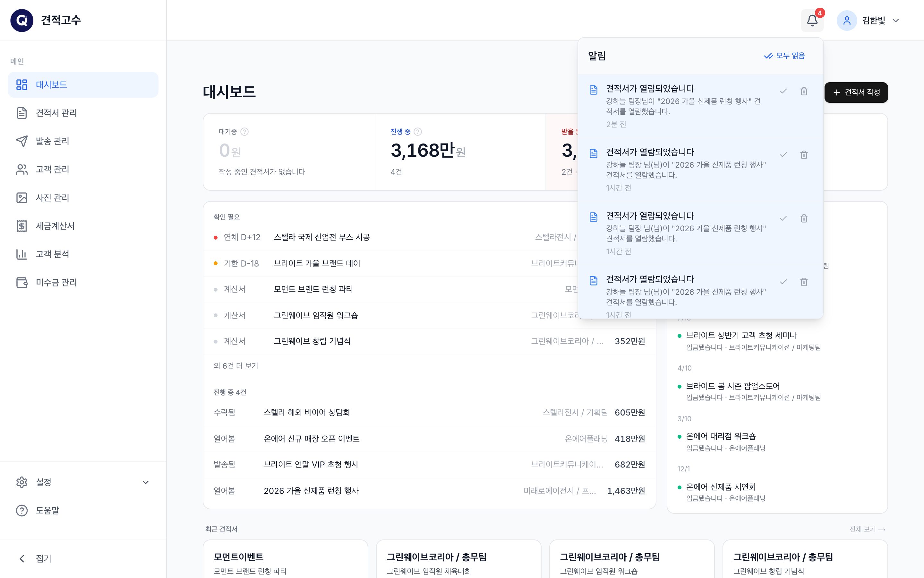Image resolution: width=924 pixels, height=578 pixels.
Task: Open the notification bell icon
Action: click(812, 20)
